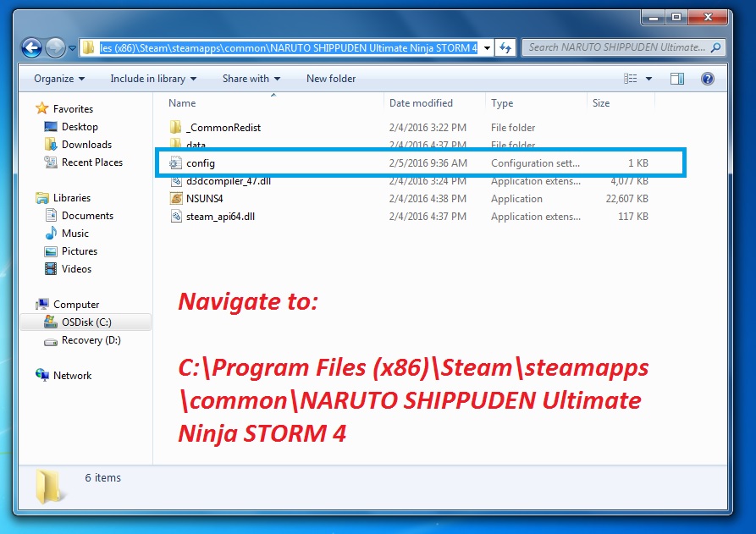This screenshot has width=756, height=534.
Task: Open the Videos library
Action: [x=77, y=269]
